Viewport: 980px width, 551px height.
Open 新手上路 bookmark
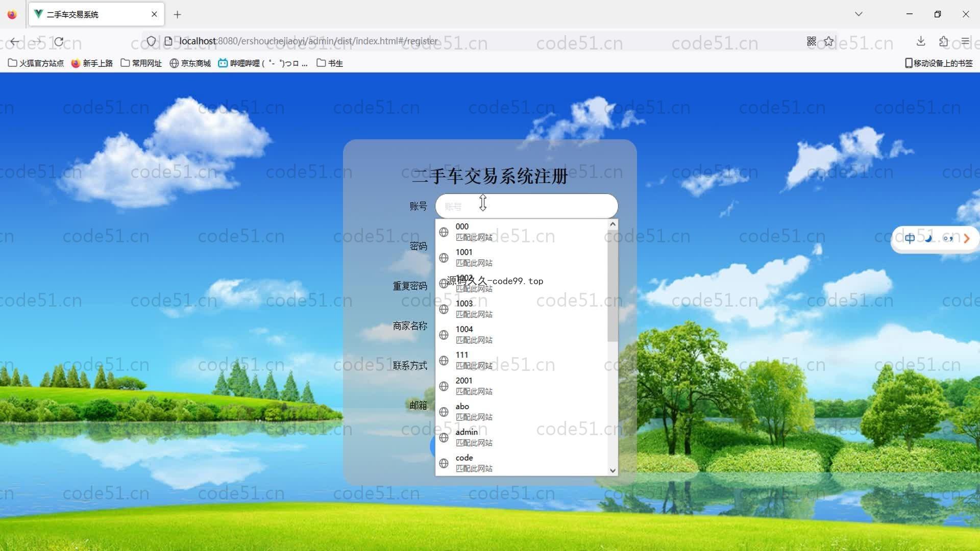coord(92,63)
